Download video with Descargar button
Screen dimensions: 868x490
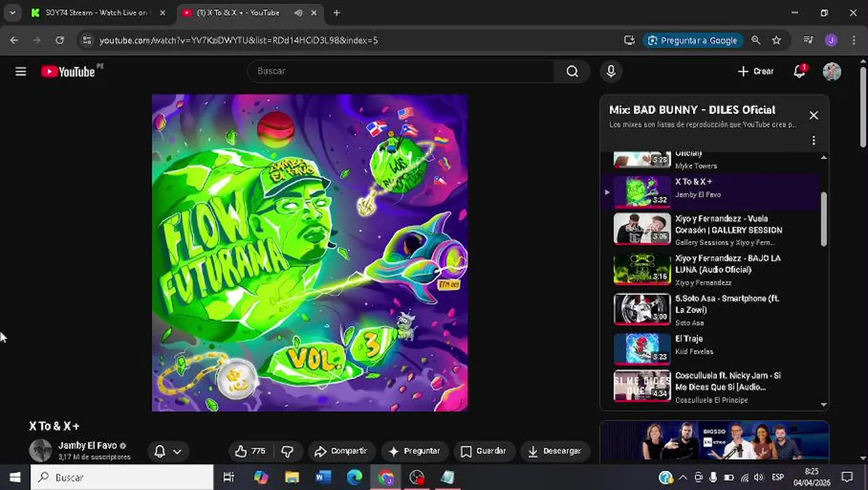tap(554, 451)
